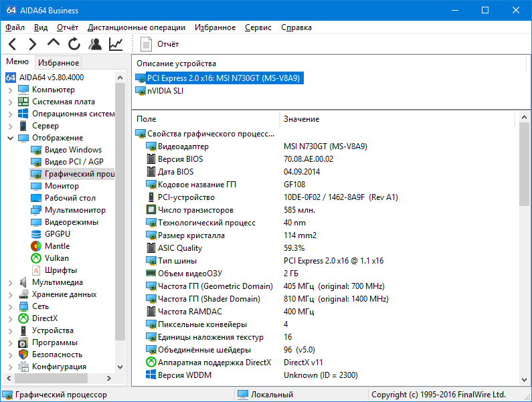Click the details list scroll down arrow
Image resolution: width=532 pixels, height=402 pixels.
click(524, 380)
